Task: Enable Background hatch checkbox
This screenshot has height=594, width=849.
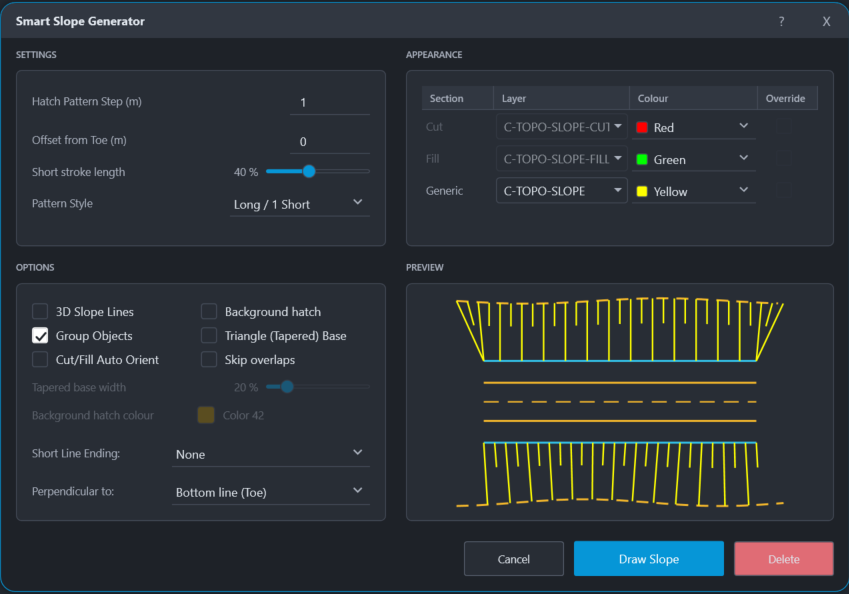Action: pyautogui.click(x=209, y=311)
